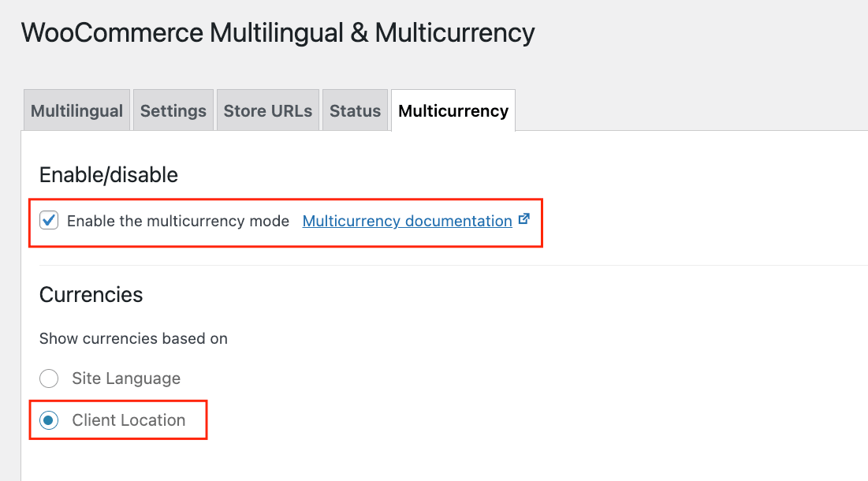Switch to the Settings tab
Viewport: 868px width, 481px height.
click(x=173, y=110)
